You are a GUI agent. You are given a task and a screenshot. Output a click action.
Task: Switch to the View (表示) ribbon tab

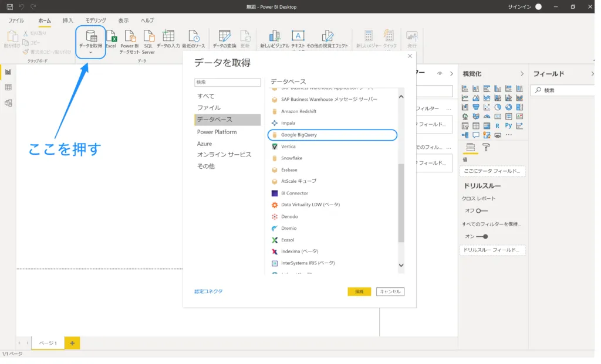click(x=124, y=21)
